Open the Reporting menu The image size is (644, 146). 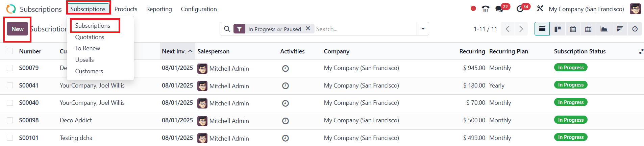159,9
